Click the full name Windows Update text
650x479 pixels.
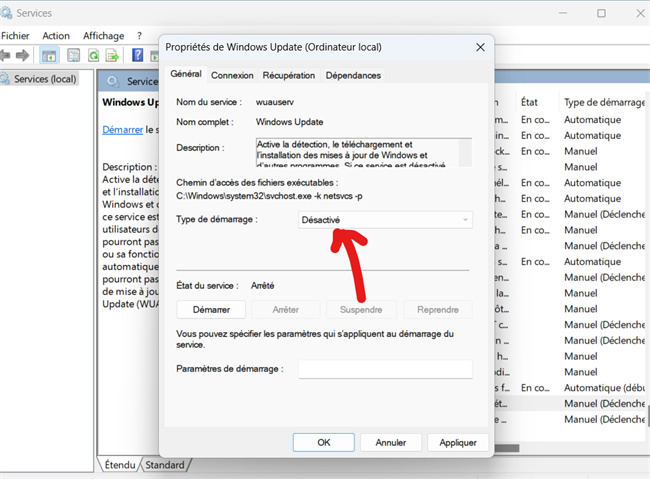click(289, 122)
